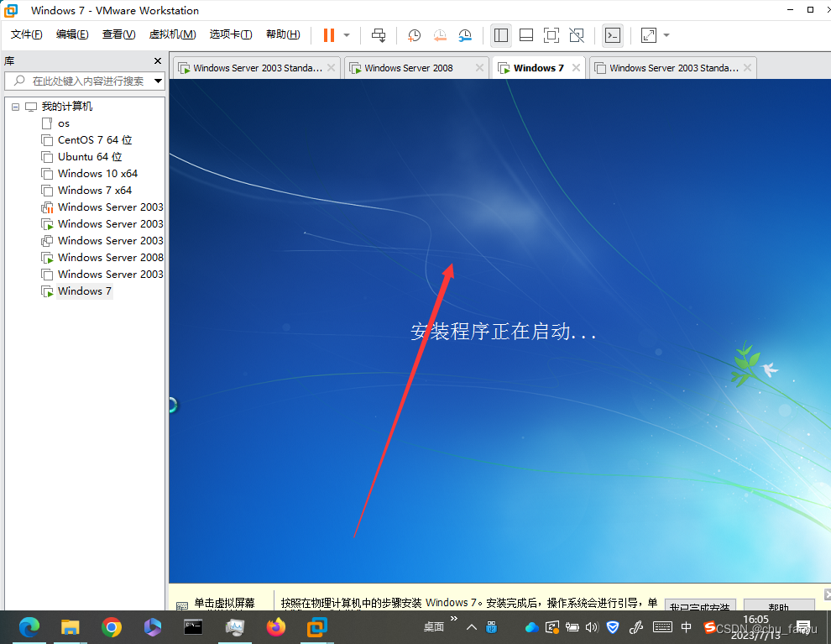Open the 选项卡(T) menu

click(231, 34)
